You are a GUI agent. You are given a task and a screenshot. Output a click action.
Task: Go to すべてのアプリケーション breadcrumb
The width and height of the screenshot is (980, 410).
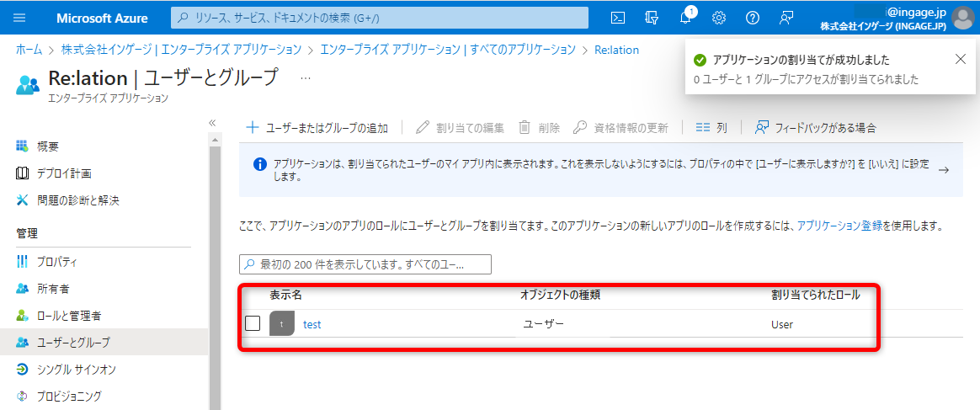click(448, 50)
